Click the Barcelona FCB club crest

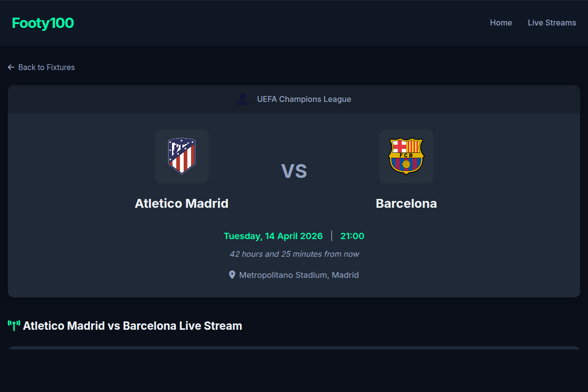coord(406,156)
